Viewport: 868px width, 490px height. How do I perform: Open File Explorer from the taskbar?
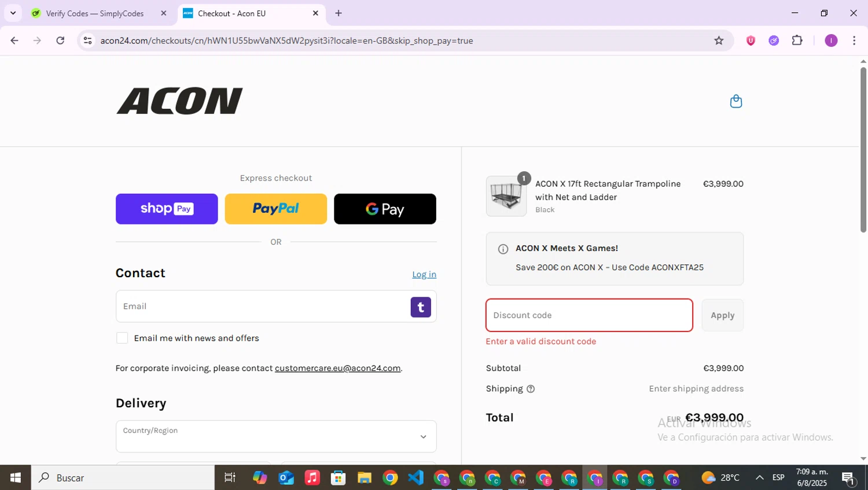(364, 477)
